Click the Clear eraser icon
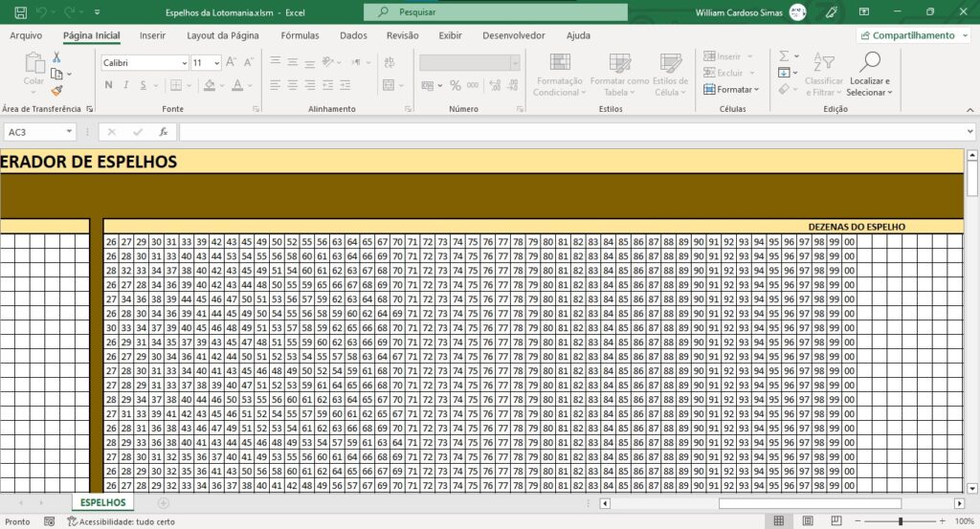Image resolution: width=980 pixels, height=529 pixels. point(784,90)
